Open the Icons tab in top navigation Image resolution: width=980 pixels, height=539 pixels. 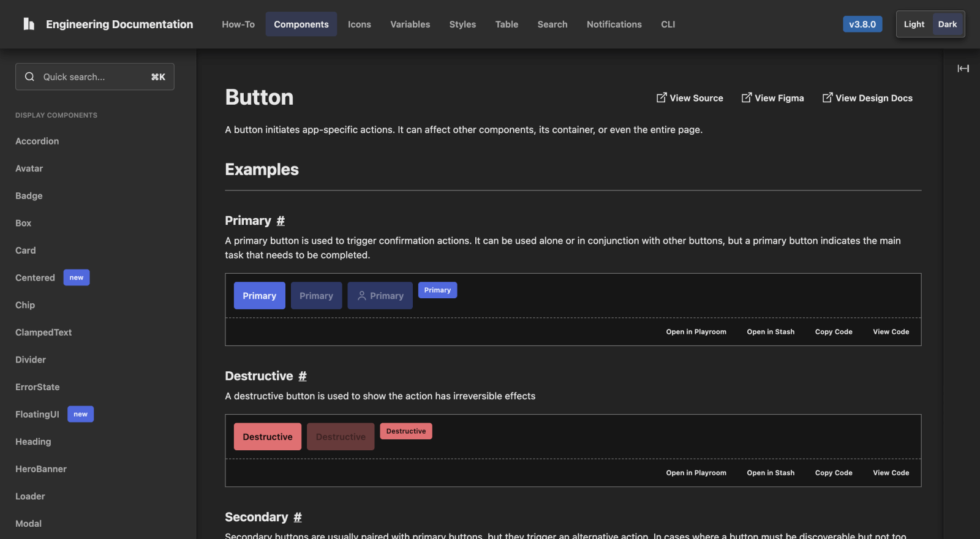pyautogui.click(x=359, y=24)
